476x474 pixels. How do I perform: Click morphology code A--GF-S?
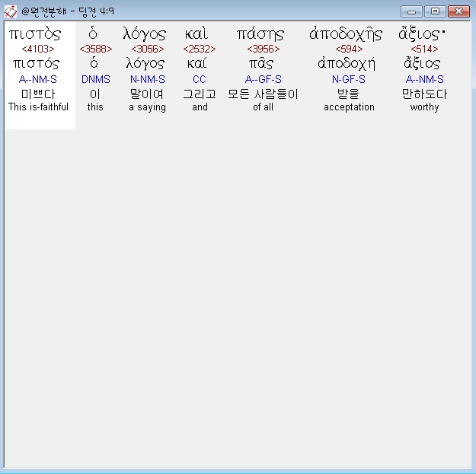264,79
